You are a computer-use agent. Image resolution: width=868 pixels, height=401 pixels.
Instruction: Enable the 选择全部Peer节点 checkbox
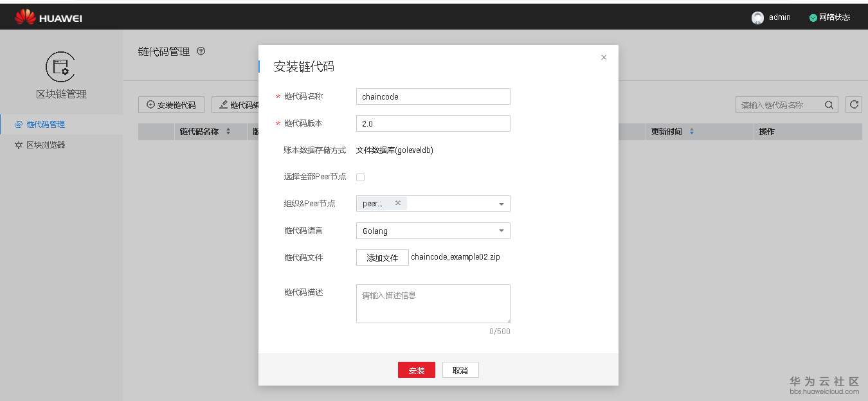(x=361, y=177)
